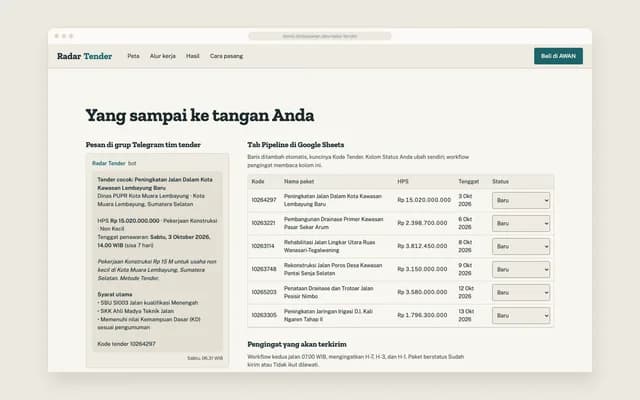Click Kode tender 10264297 in Telegram message
The height and width of the screenshot is (400, 640).
(x=126, y=344)
